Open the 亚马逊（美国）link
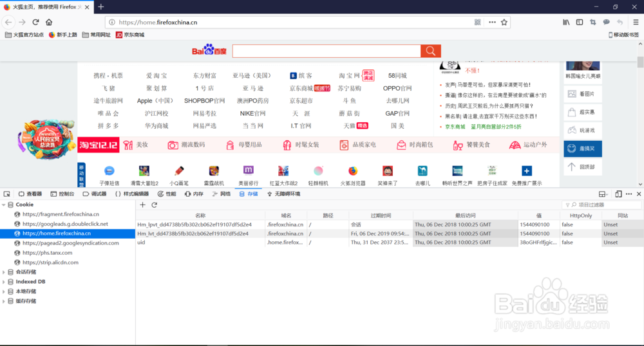Viewport: 644px width, 346px height. [252, 75]
